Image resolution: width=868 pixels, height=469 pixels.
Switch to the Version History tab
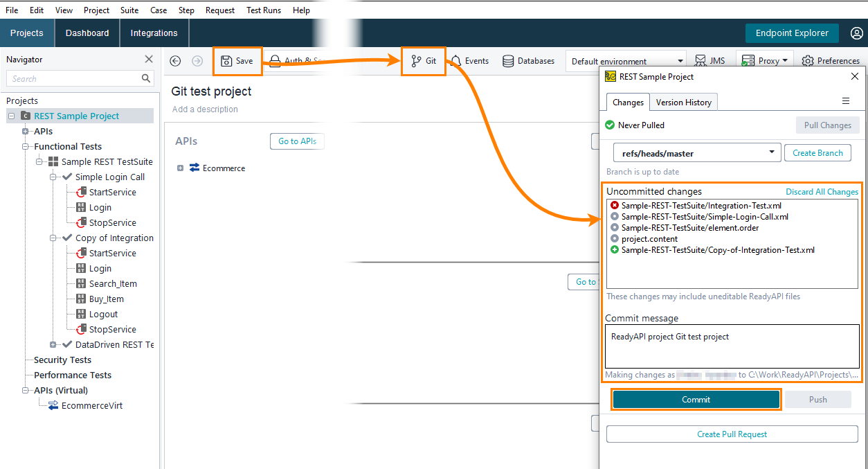pos(684,102)
